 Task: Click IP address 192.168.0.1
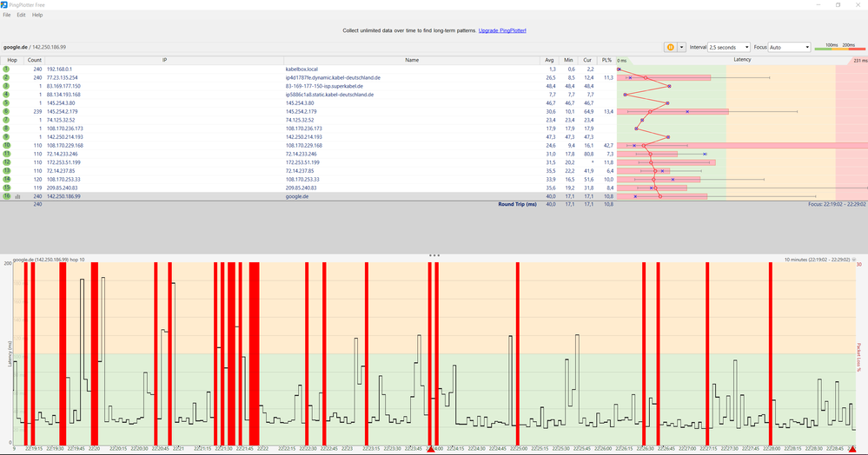[x=59, y=69]
